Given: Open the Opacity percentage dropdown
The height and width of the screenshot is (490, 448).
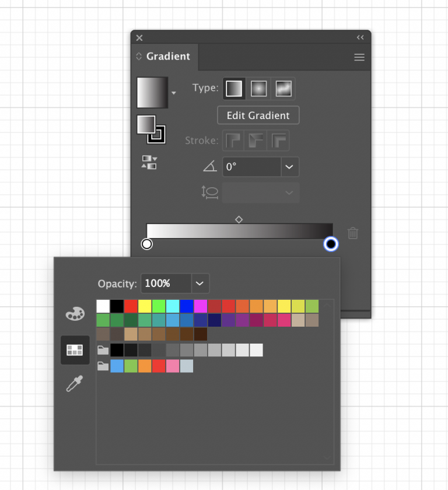Looking at the screenshot, I should (x=199, y=283).
